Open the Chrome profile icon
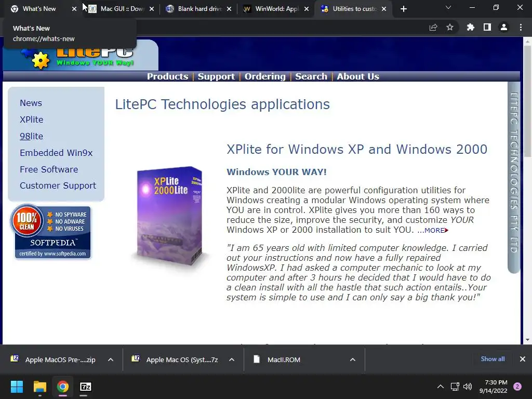532x399 pixels. pyautogui.click(x=504, y=27)
